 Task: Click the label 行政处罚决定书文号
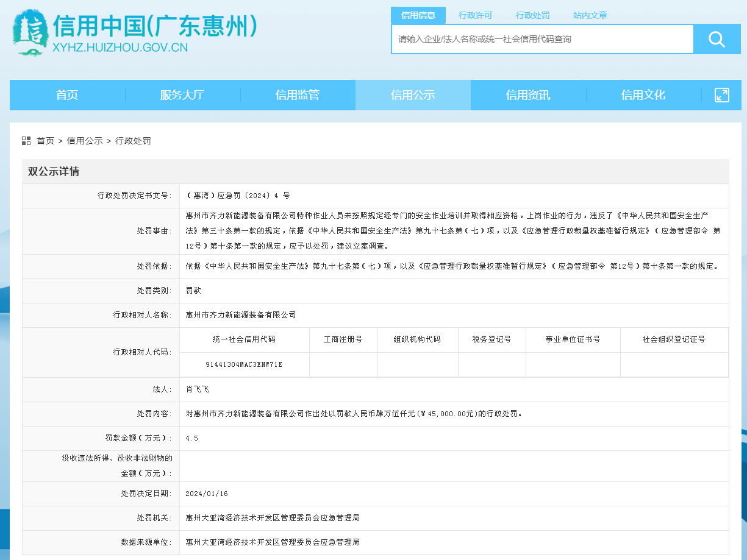pyautogui.click(x=134, y=196)
